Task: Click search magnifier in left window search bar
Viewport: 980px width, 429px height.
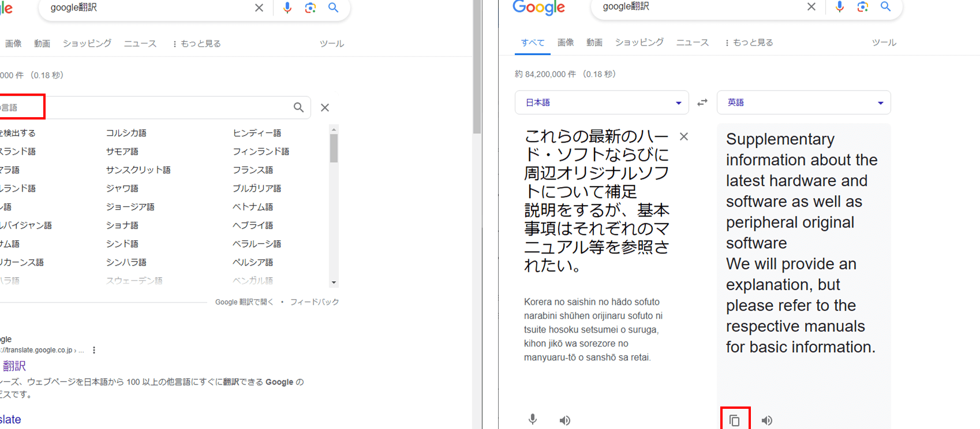Action: [334, 8]
